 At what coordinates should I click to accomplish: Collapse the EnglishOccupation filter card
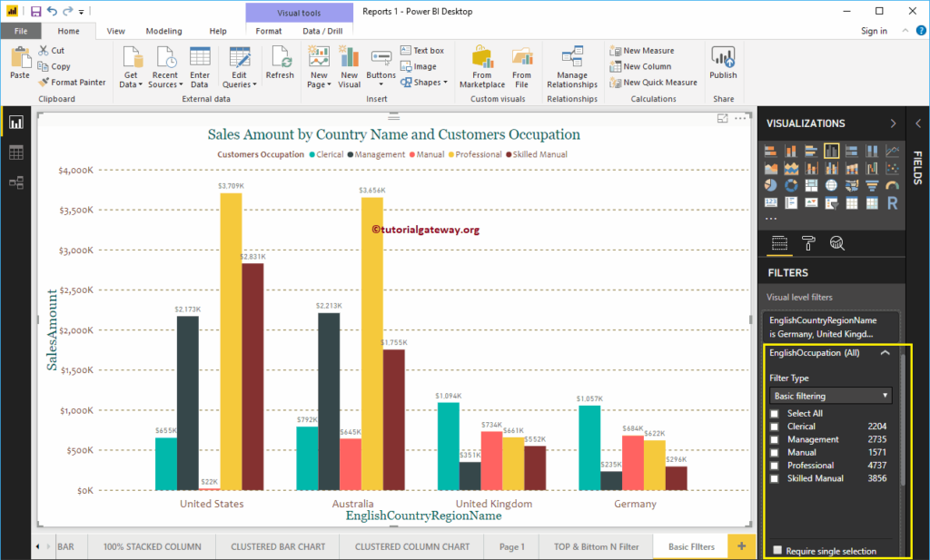click(885, 352)
